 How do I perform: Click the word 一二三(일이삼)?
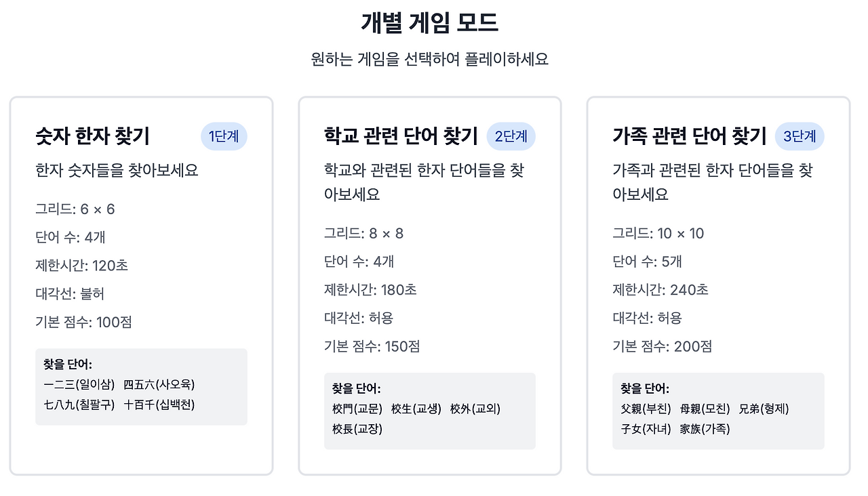pyautogui.click(x=81, y=384)
